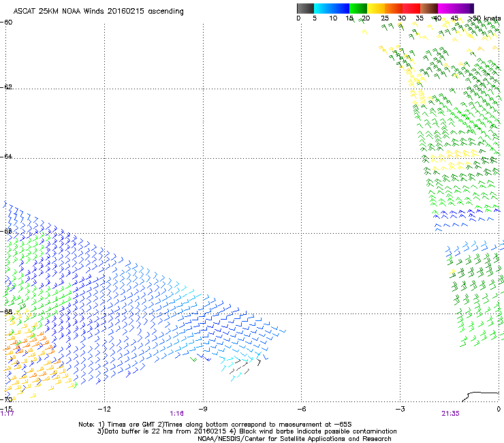Click the NOAA/NESDIS credit line
The height and width of the screenshot is (443, 504).
pos(294,439)
